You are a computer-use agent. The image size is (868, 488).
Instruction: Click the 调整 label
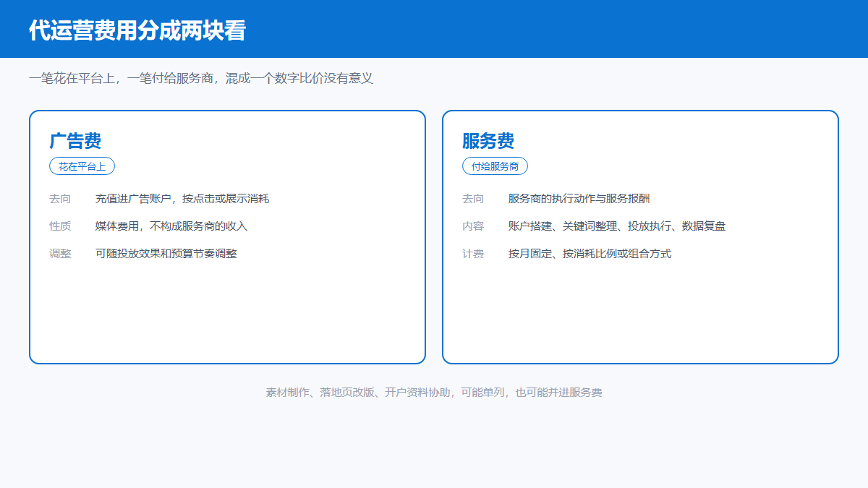tap(60, 254)
